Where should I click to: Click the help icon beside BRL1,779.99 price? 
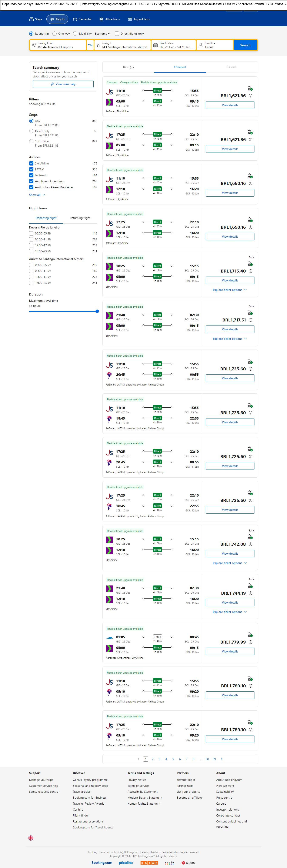coord(250,642)
